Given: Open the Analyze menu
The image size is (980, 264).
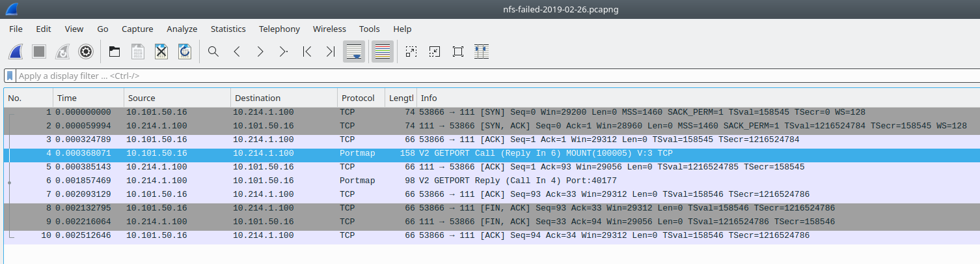Looking at the screenshot, I should (182, 29).
